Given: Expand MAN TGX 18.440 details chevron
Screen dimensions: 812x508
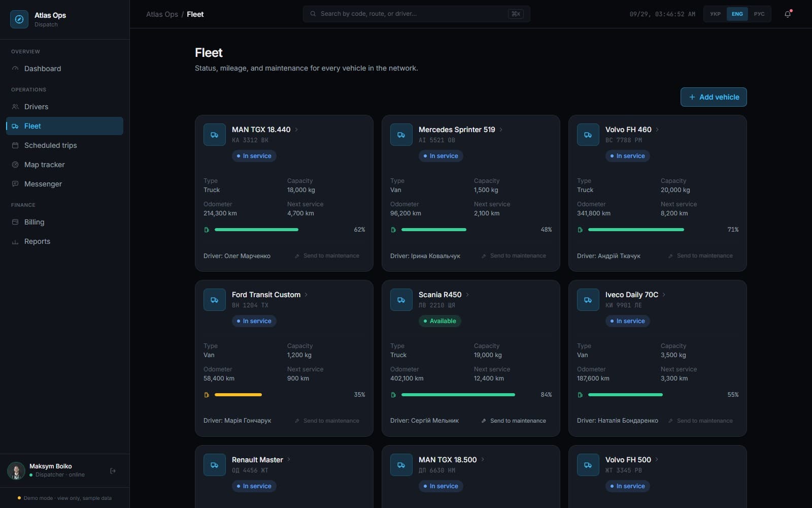Looking at the screenshot, I should point(296,130).
